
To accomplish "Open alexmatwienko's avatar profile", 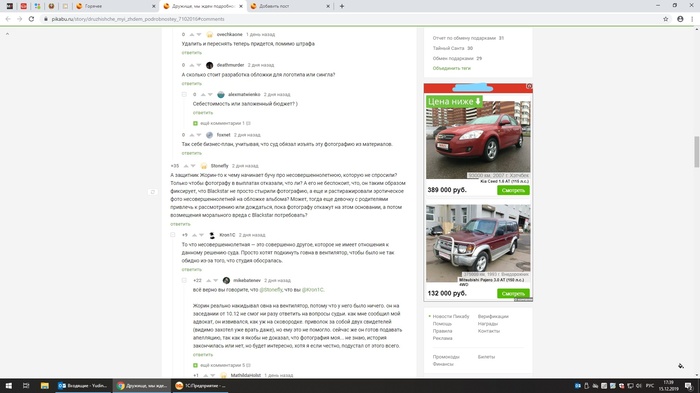I will (221, 95).
